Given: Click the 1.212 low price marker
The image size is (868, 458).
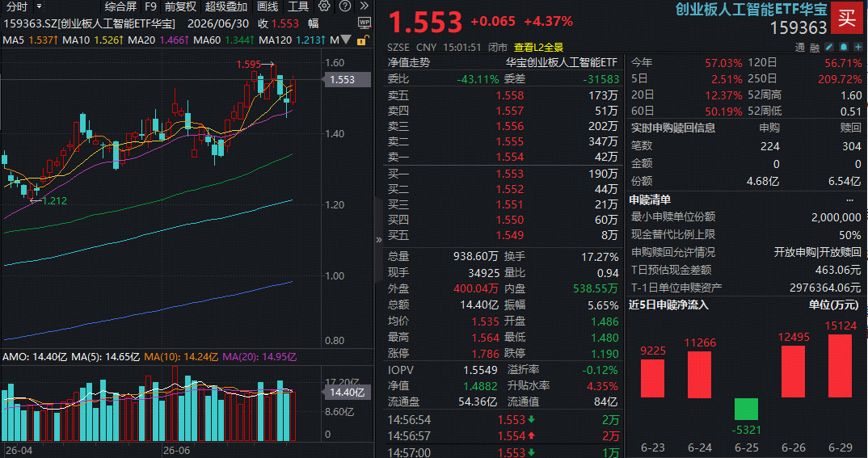Looking at the screenshot, I should [x=54, y=201].
